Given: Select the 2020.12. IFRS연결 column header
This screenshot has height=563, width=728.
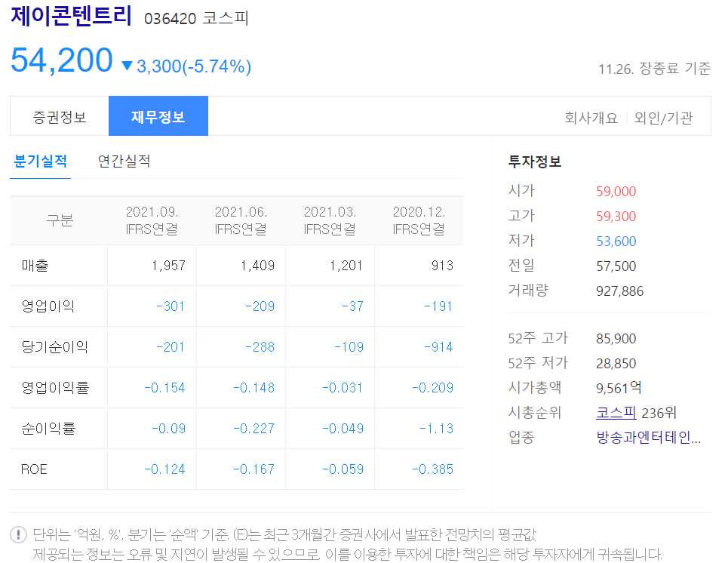Looking at the screenshot, I should pos(419,220).
